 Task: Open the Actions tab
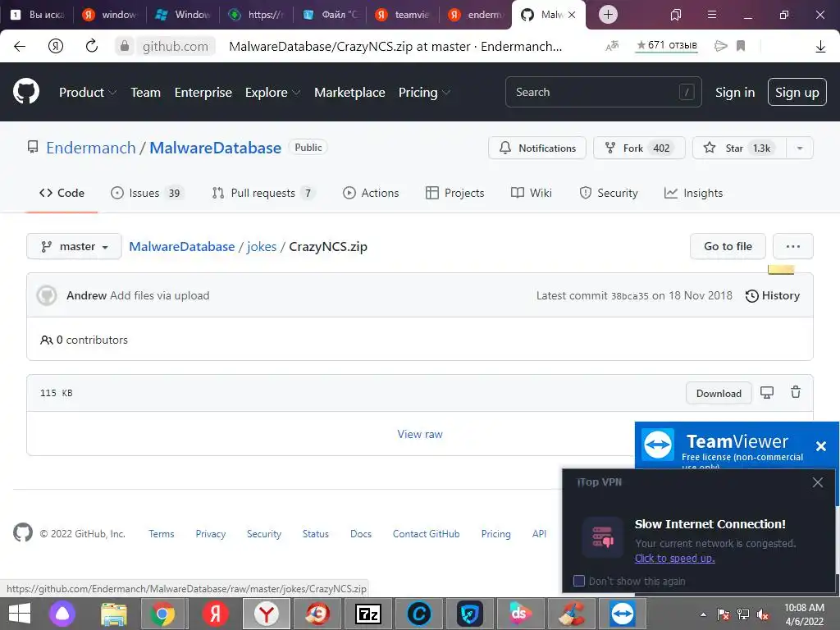(x=371, y=193)
